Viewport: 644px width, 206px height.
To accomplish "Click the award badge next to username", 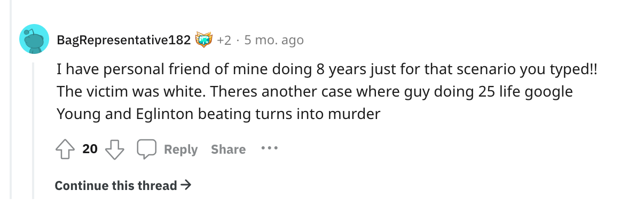I will (x=204, y=40).
